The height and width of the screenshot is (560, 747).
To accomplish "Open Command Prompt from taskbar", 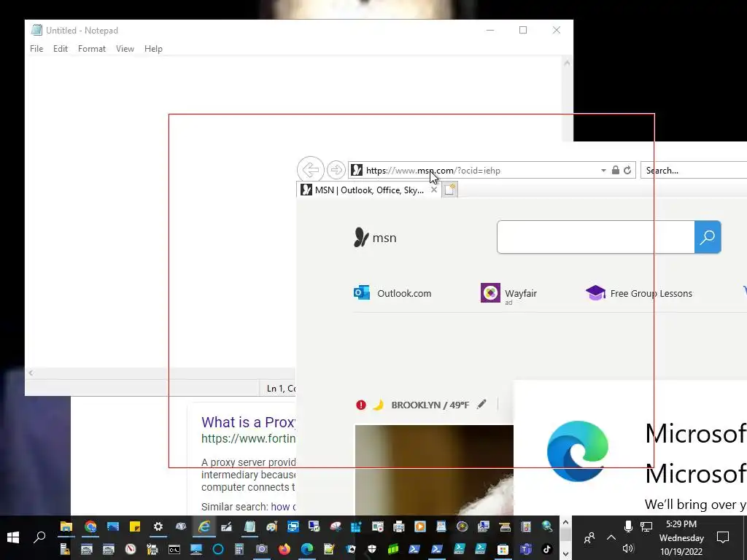I will point(174,550).
